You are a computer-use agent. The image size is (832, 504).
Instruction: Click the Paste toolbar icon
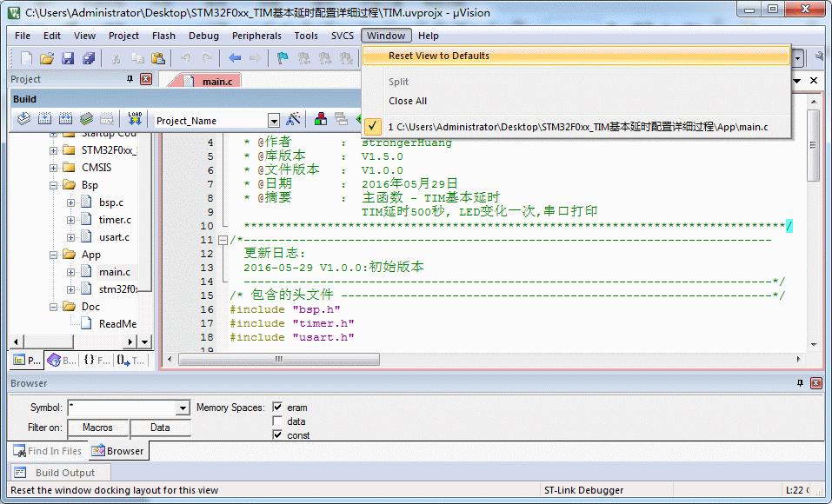coord(158,58)
